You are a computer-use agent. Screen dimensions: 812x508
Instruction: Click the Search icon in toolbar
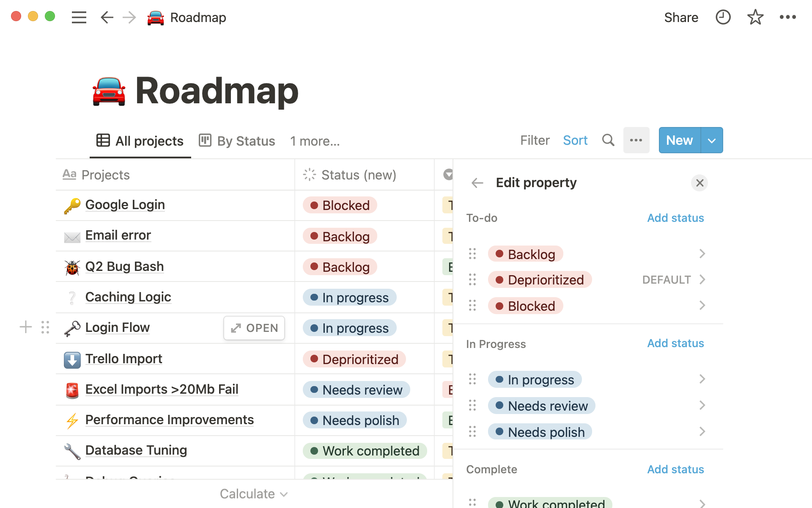tap(608, 140)
